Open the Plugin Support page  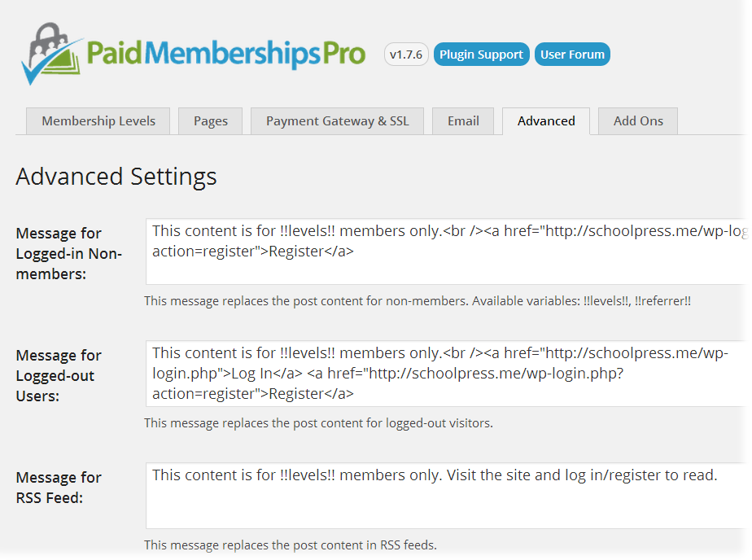[x=481, y=54]
